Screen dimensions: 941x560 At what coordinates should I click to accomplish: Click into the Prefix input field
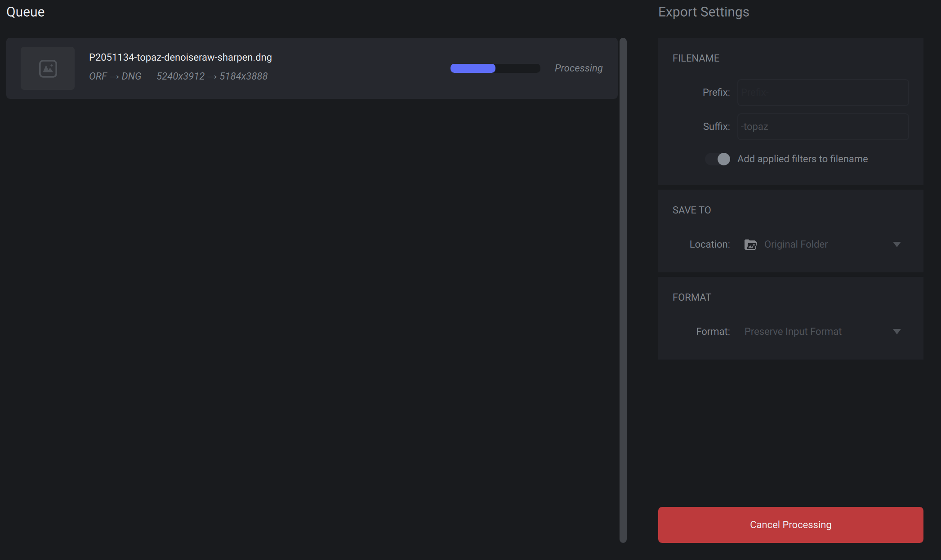823,93
